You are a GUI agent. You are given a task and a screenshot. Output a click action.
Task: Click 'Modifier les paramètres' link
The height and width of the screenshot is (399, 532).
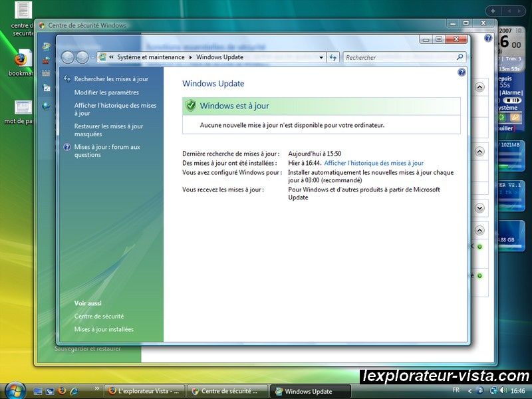point(106,92)
